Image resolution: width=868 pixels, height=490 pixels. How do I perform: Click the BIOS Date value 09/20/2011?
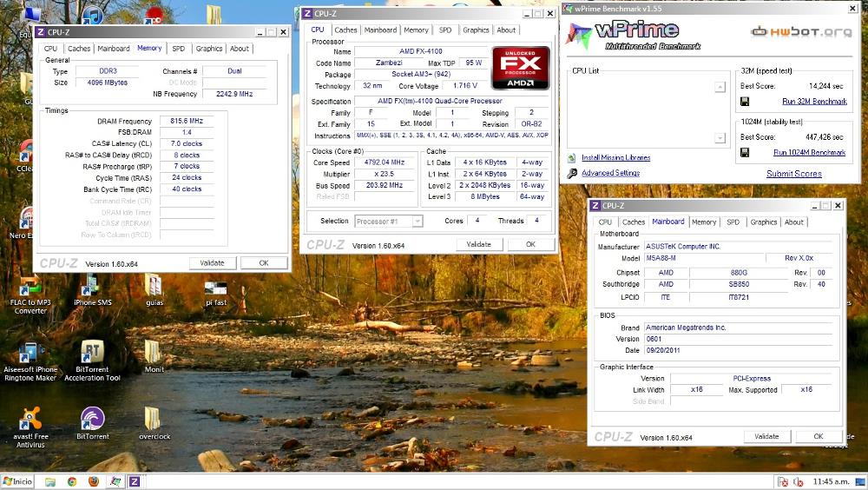[739, 350]
